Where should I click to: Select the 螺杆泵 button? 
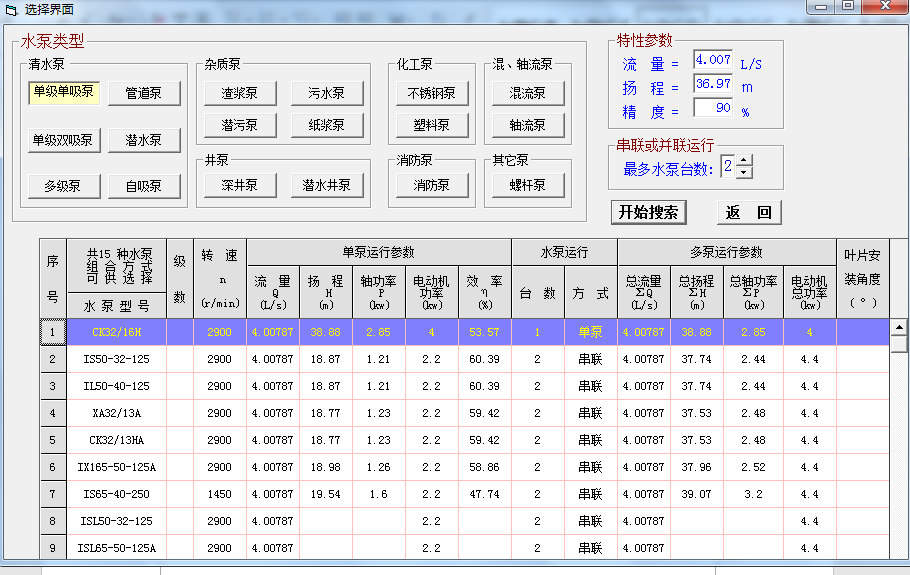click(x=528, y=186)
